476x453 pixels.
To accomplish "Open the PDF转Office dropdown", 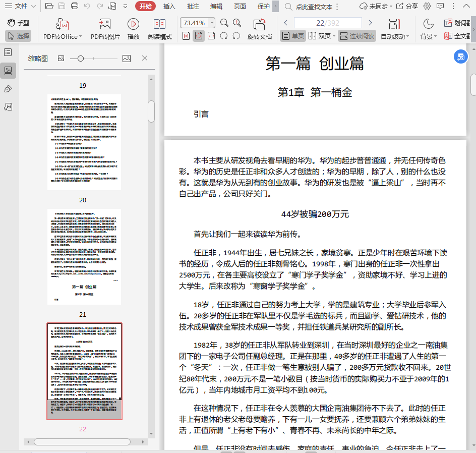I will [x=63, y=29].
